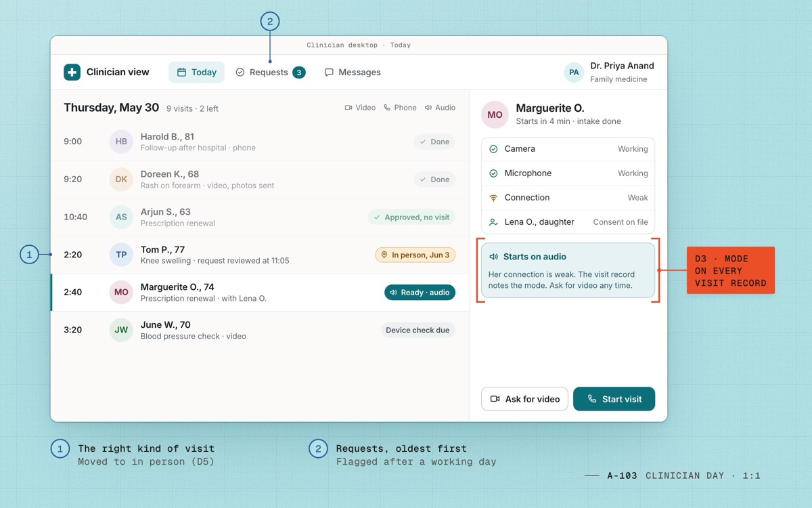Select Arjun S.'s AS avatar
The height and width of the screenshot is (508, 812).
pyautogui.click(x=121, y=217)
